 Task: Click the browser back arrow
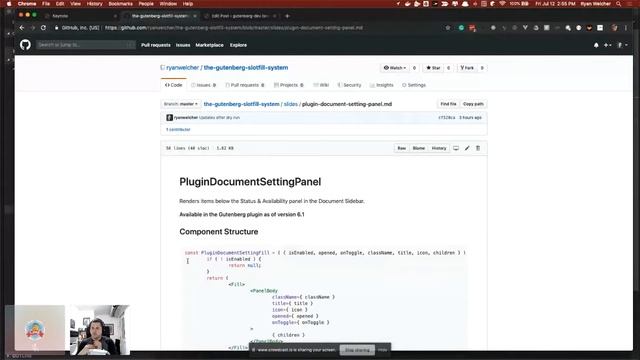coord(22,28)
